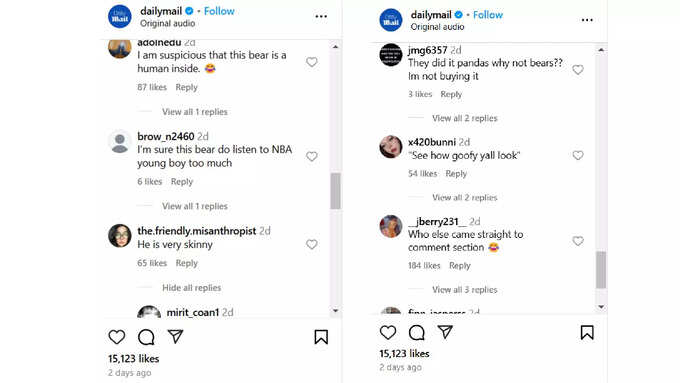680x383 pixels.
Task: Click down arrow of right comments scrollbar
Action: tap(601, 307)
